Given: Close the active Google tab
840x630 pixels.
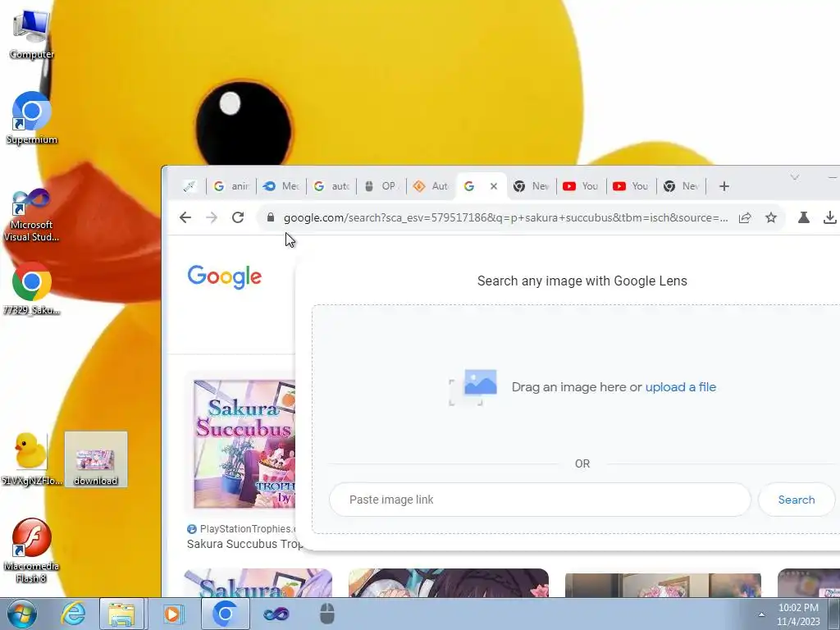Looking at the screenshot, I should click(x=494, y=186).
